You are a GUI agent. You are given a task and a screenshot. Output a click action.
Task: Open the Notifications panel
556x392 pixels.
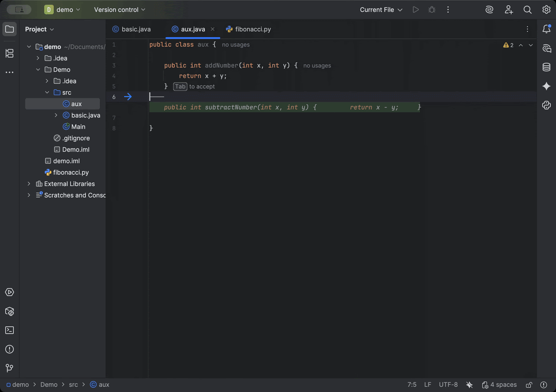point(546,29)
